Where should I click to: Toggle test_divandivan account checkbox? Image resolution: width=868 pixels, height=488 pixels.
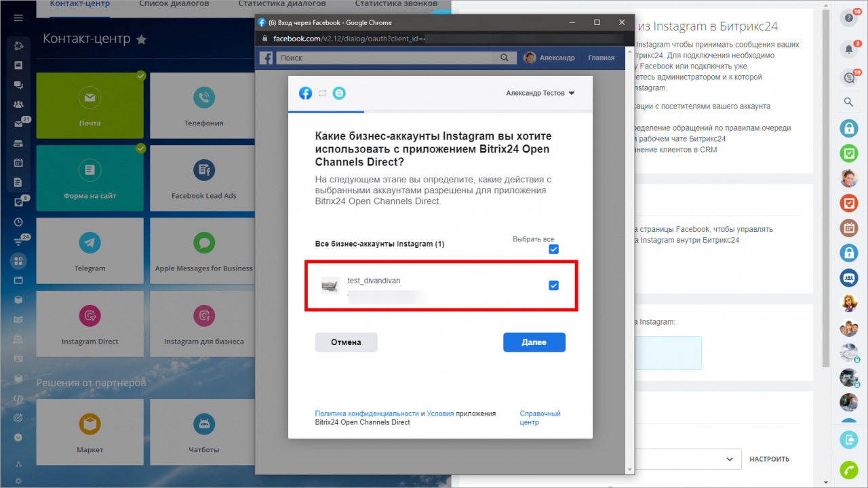tap(553, 285)
